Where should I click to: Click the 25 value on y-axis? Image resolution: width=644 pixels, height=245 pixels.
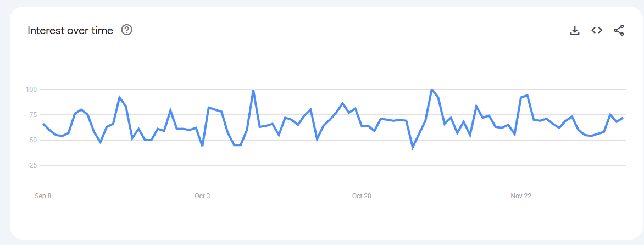tap(32, 165)
